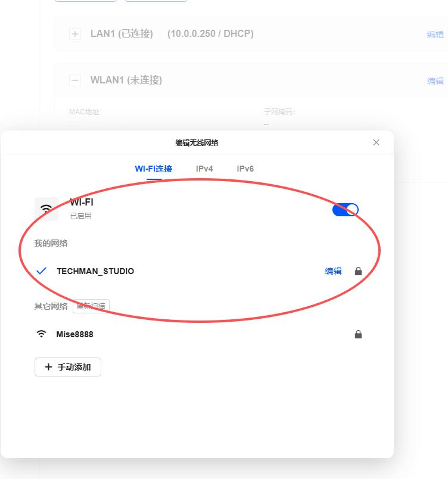The height and width of the screenshot is (479, 448).
Task: Close the 编辑无线网络 dialog
Action: pos(376,142)
